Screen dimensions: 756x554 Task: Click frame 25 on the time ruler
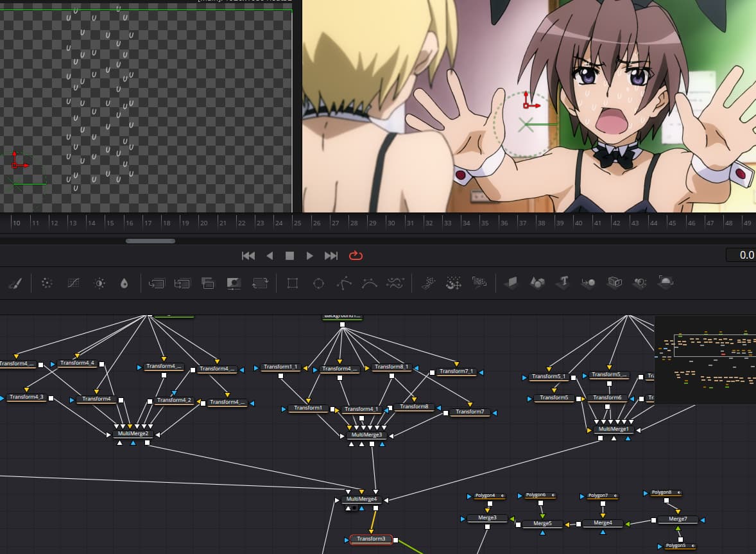(297, 223)
